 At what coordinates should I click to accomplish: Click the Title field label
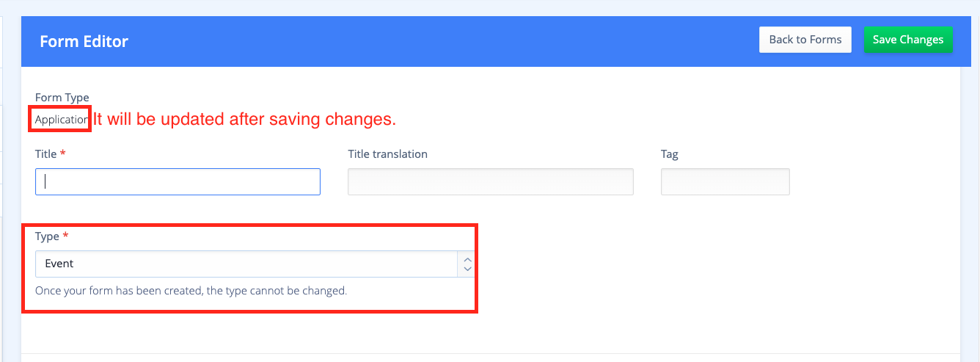[x=45, y=154]
